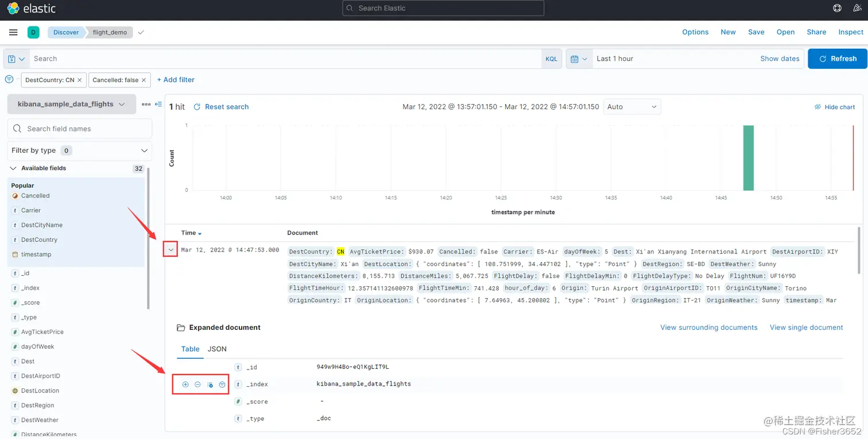
Task: Select the Table tab
Action: [x=191, y=349]
